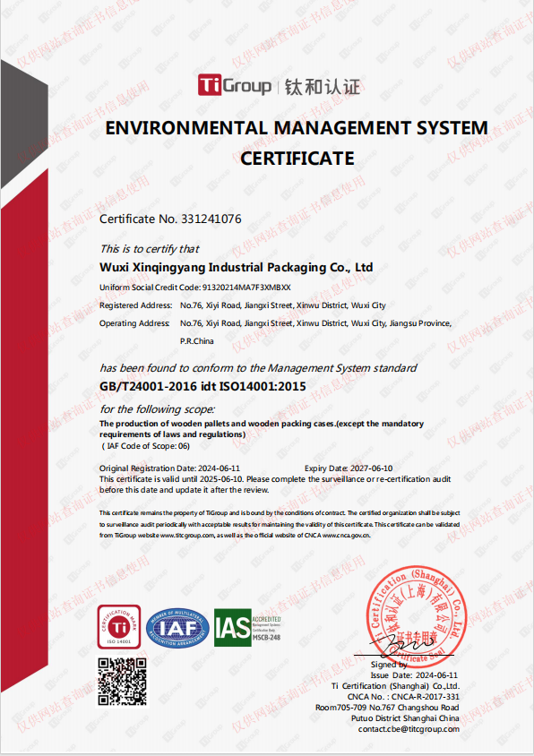Click the email contact.cbe@titcgroup.com
The height and width of the screenshot is (756, 534).
[x=409, y=729]
